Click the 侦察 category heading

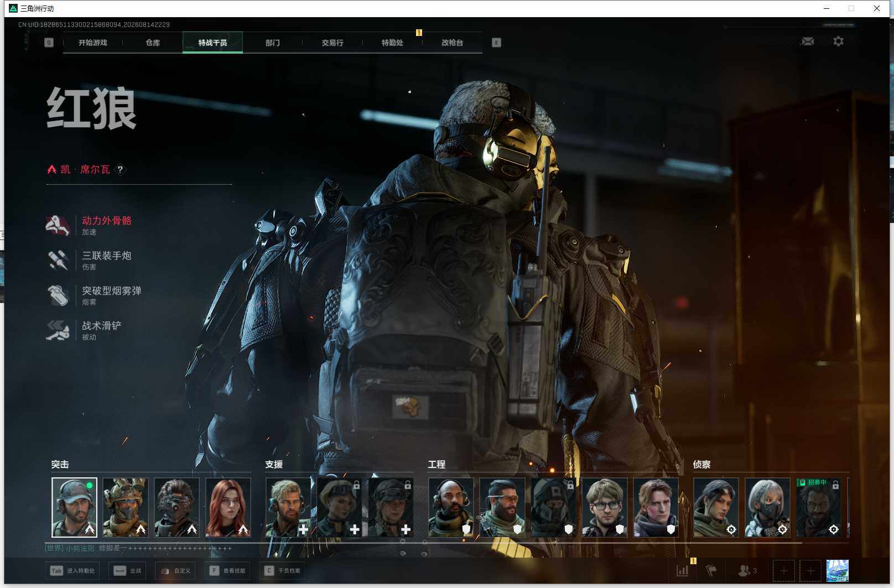point(701,465)
